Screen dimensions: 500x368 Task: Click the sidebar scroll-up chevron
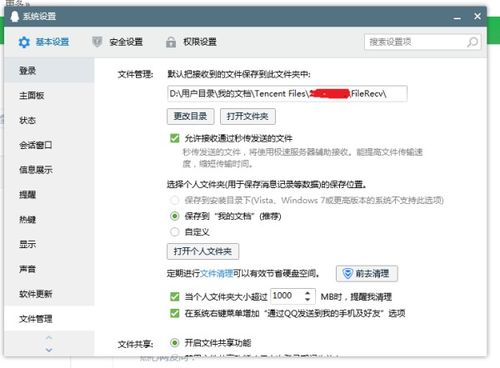pos(49,338)
